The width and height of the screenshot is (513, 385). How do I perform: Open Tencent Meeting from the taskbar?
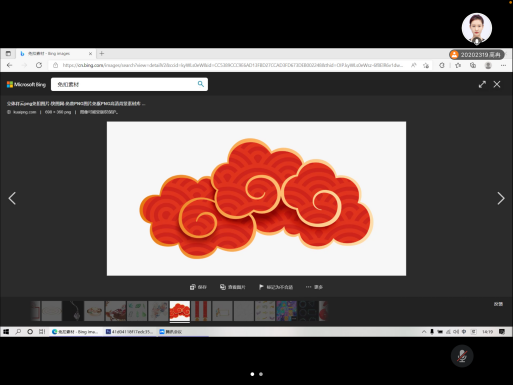(171, 332)
